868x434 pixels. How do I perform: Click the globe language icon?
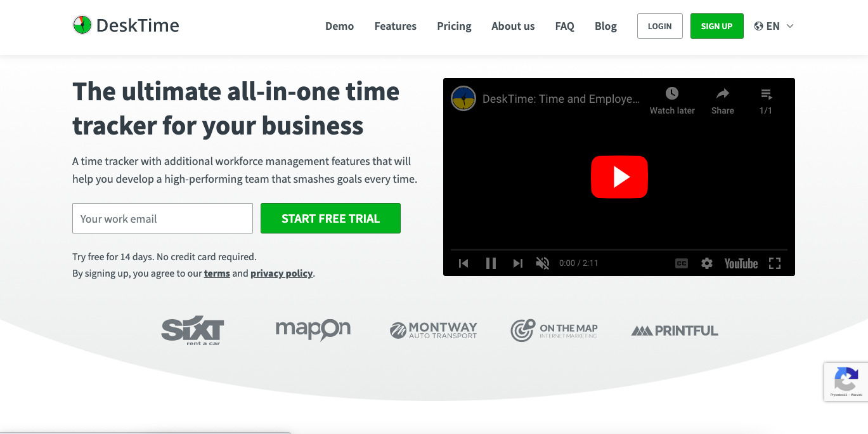tap(758, 26)
